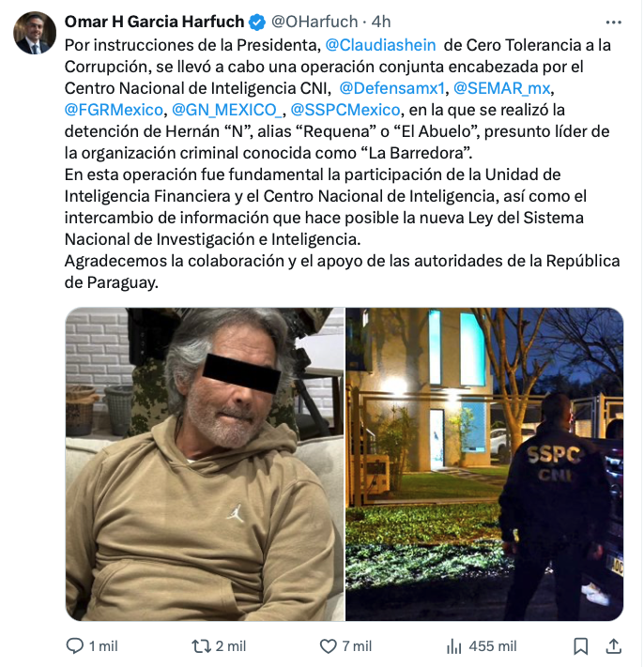Open photo of SSPC CNI officer
This screenshot has width=644, height=667.
click(484, 464)
